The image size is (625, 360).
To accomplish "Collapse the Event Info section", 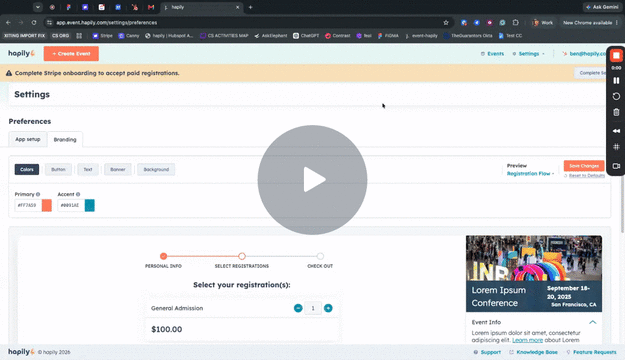I will click(x=593, y=322).
